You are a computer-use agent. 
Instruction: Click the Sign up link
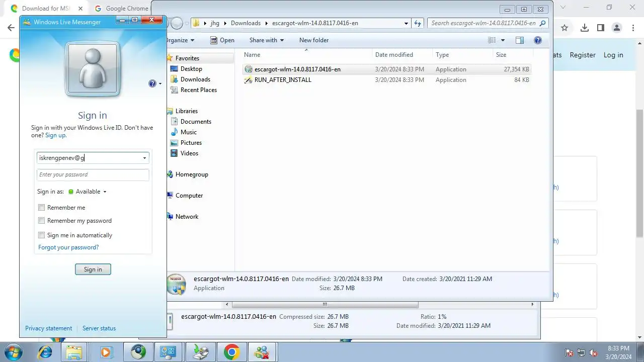coord(55,135)
